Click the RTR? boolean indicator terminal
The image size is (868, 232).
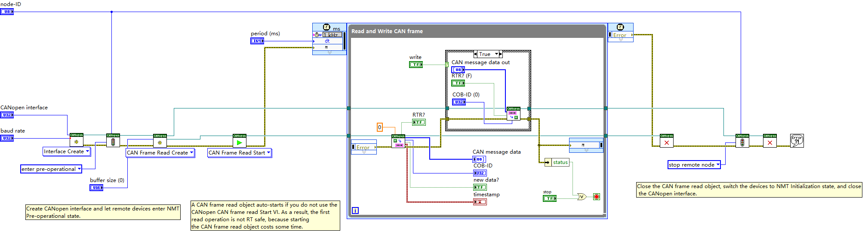(x=419, y=122)
